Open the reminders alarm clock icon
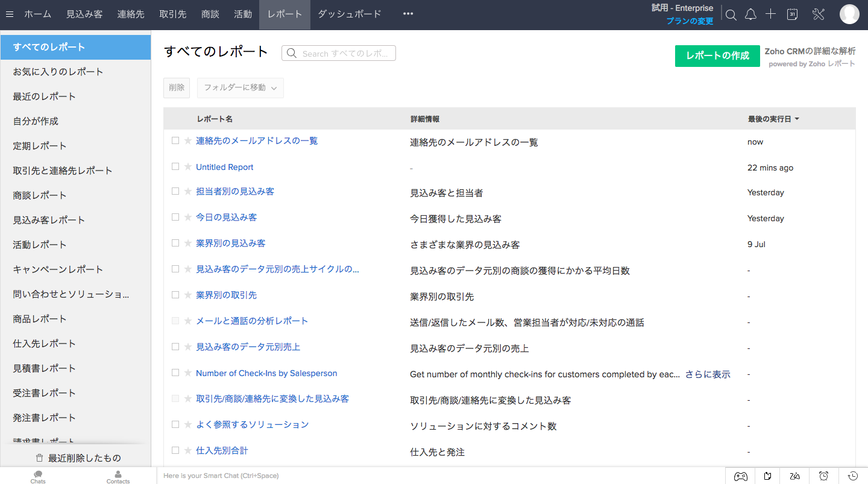 [824, 476]
